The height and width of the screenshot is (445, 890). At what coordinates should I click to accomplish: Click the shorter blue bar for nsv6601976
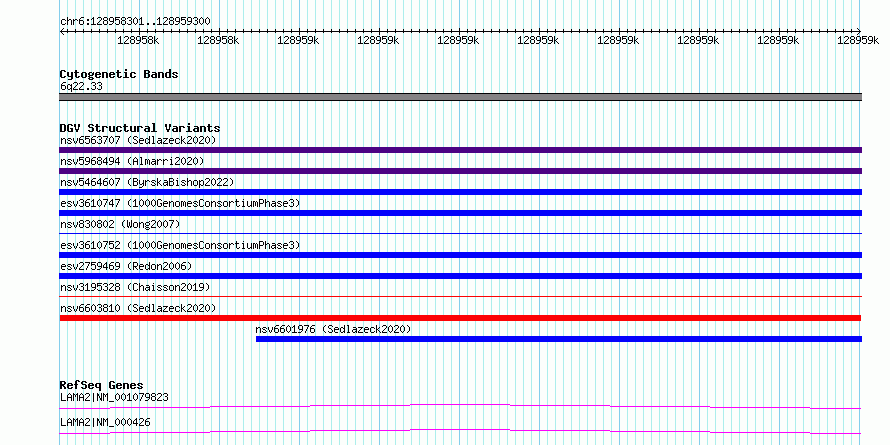(x=559, y=339)
